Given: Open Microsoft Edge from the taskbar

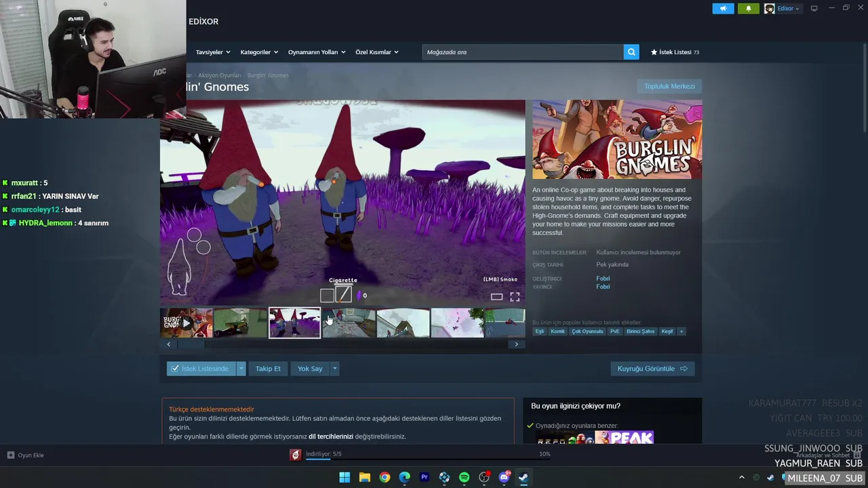Looking at the screenshot, I should click(x=404, y=477).
